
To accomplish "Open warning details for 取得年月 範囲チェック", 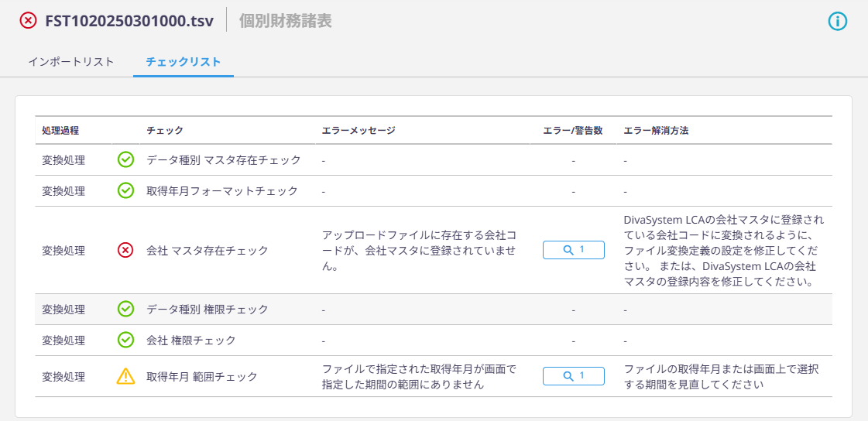I will pyautogui.click(x=574, y=376).
